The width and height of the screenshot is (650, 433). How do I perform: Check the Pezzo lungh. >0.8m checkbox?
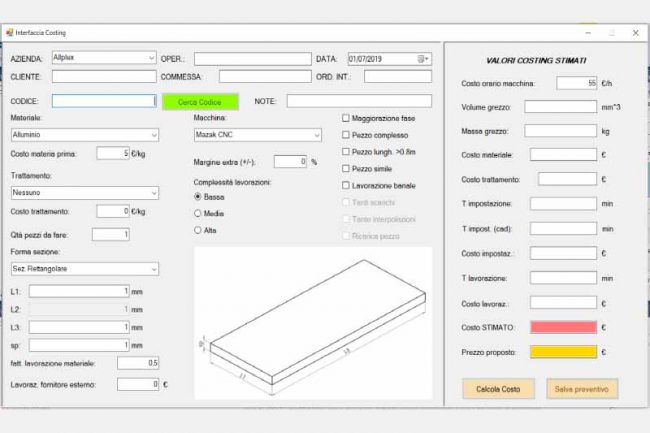(x=346, y=152)
